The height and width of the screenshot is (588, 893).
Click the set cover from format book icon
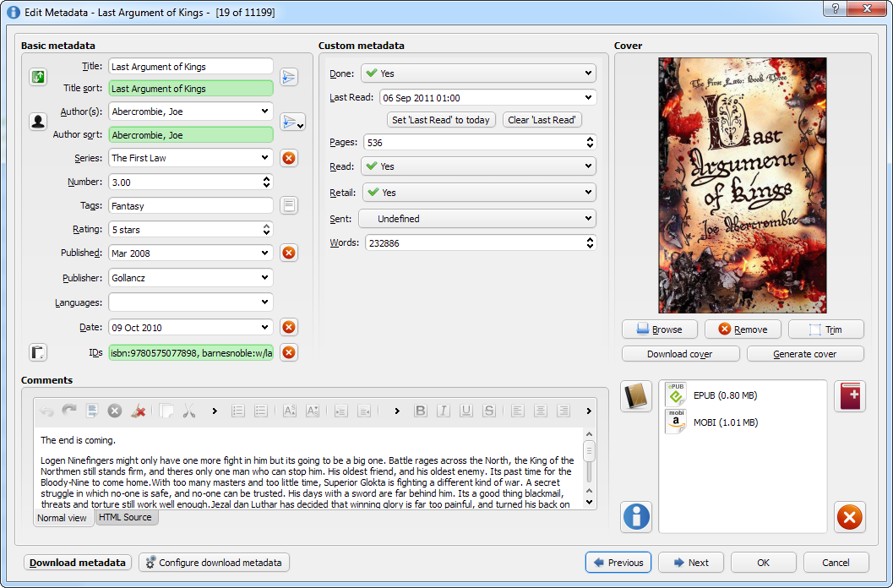point(636,396)
